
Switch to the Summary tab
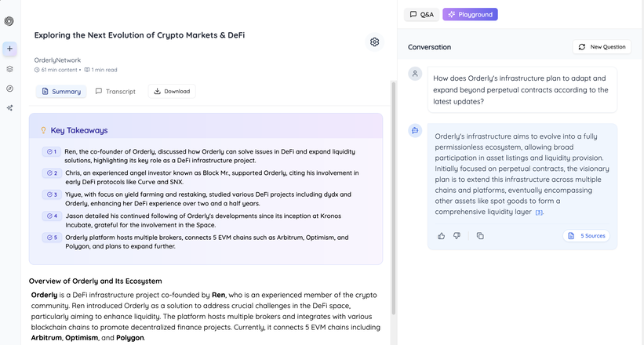click(x=61, y=92)
